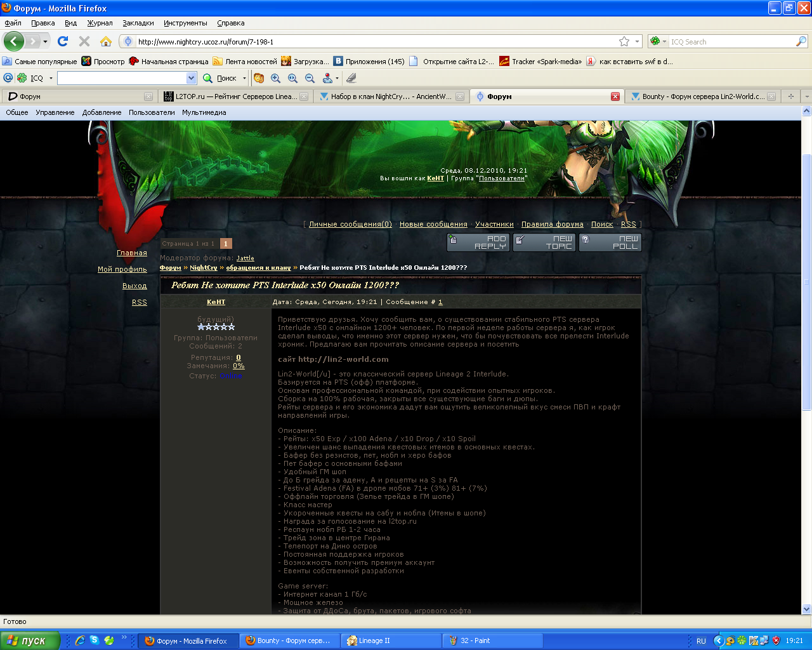Open the Участники link
The width and height of the screenshot is (812, 650).
(494, 224)
